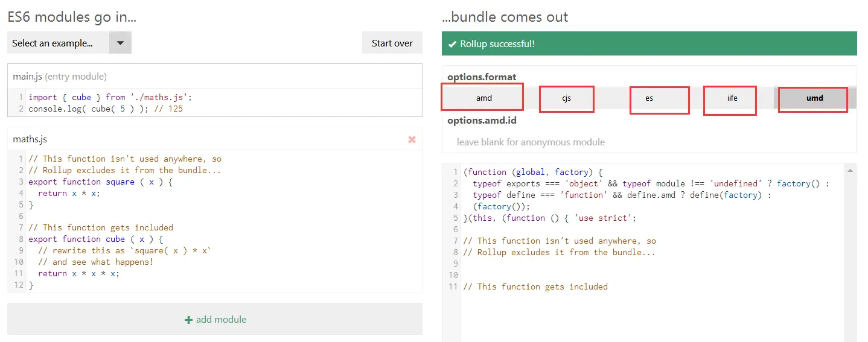Click 'ES6 modules go in...' heading

pyautogui.click(x=72, y=17)
